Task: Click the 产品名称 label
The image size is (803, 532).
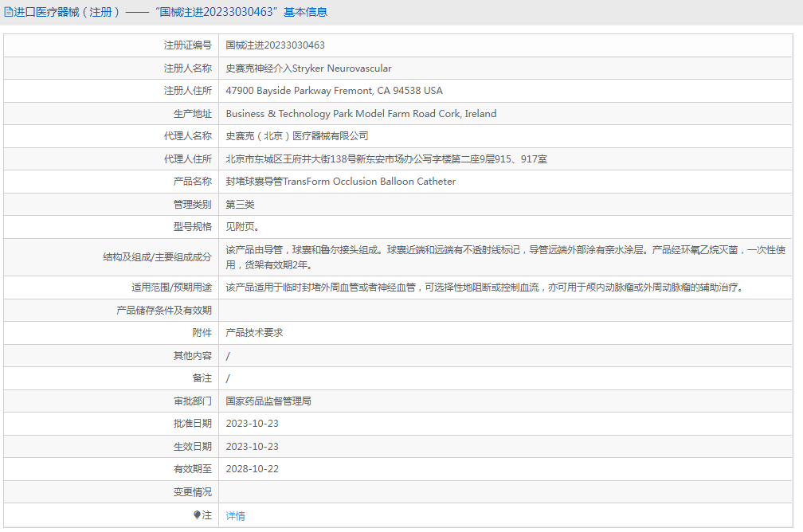Action: click(192, 182)
